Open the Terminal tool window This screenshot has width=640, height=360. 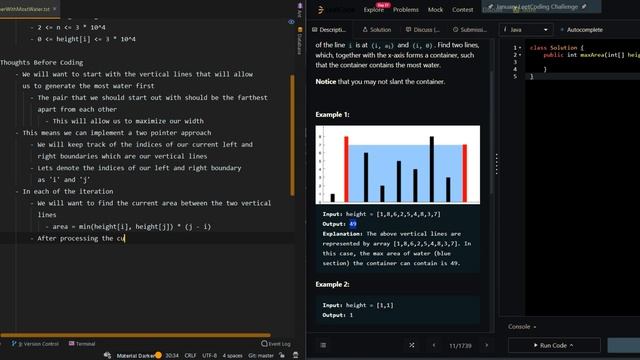(x=82, y=344)
